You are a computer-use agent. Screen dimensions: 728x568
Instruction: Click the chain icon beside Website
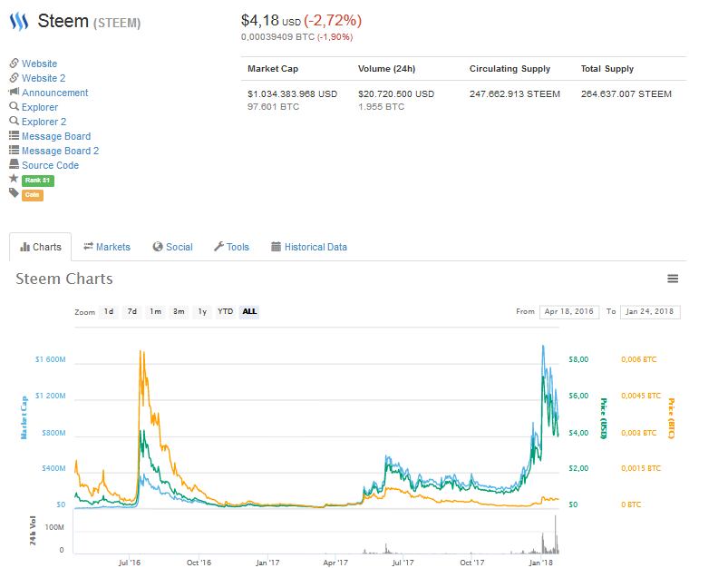coord(14,63)
